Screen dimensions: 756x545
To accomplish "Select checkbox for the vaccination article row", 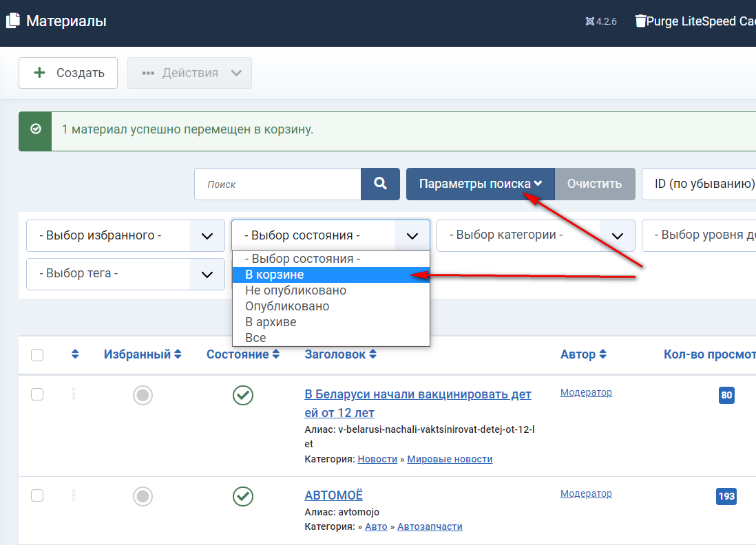I will click(x=37, y=394).
